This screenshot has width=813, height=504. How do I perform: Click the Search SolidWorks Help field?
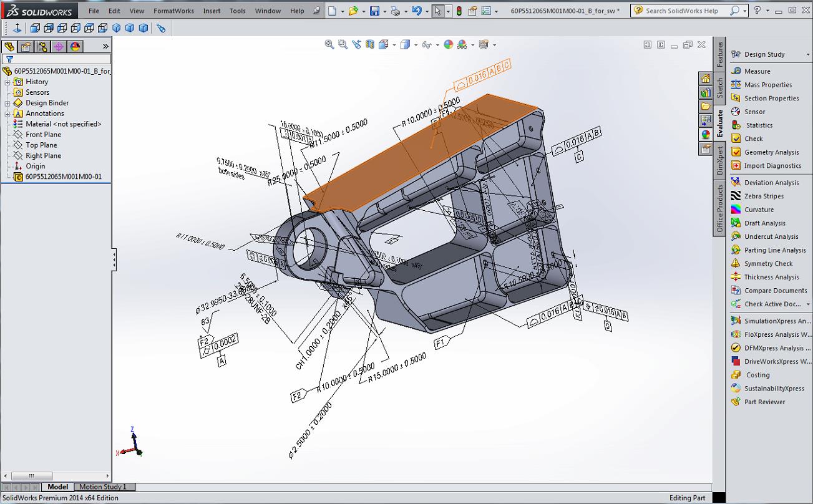point(682,11)
